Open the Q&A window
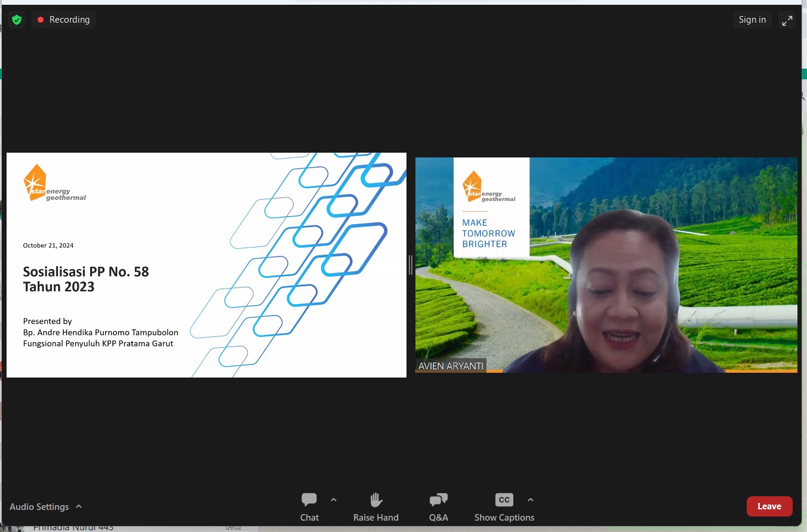Image resolution: width=807 pixels, height=532 pixels. (x=438, y=507)
